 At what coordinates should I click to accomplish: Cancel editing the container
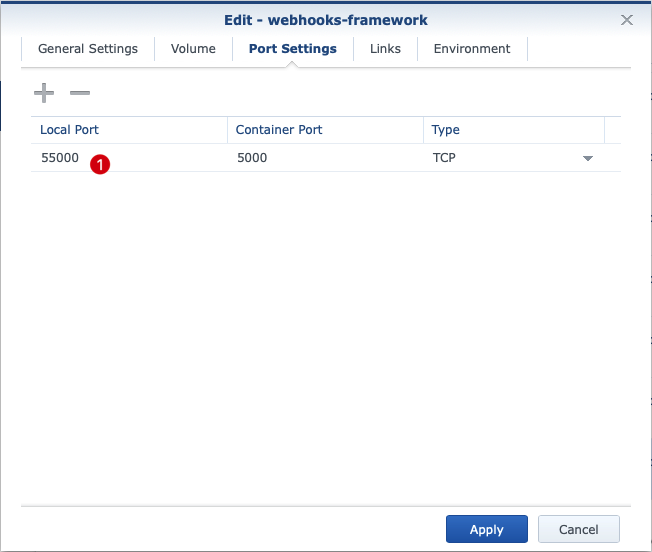(x=579, y=529)
